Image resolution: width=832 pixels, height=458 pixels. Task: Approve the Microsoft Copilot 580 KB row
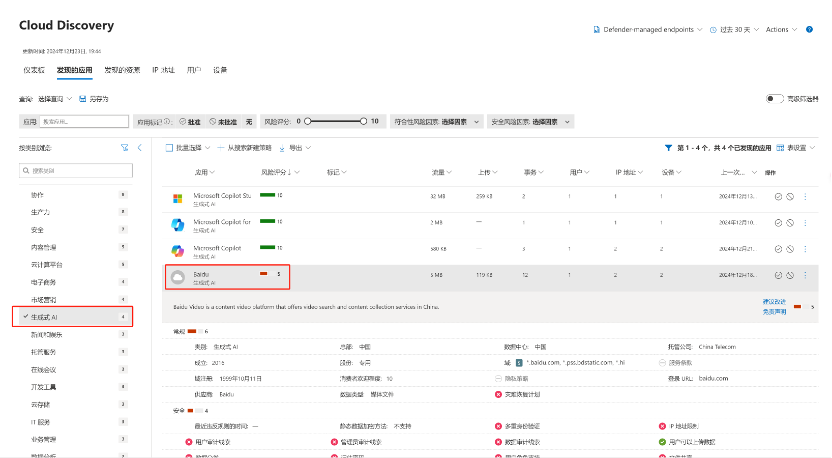click(x=778, y=249)
